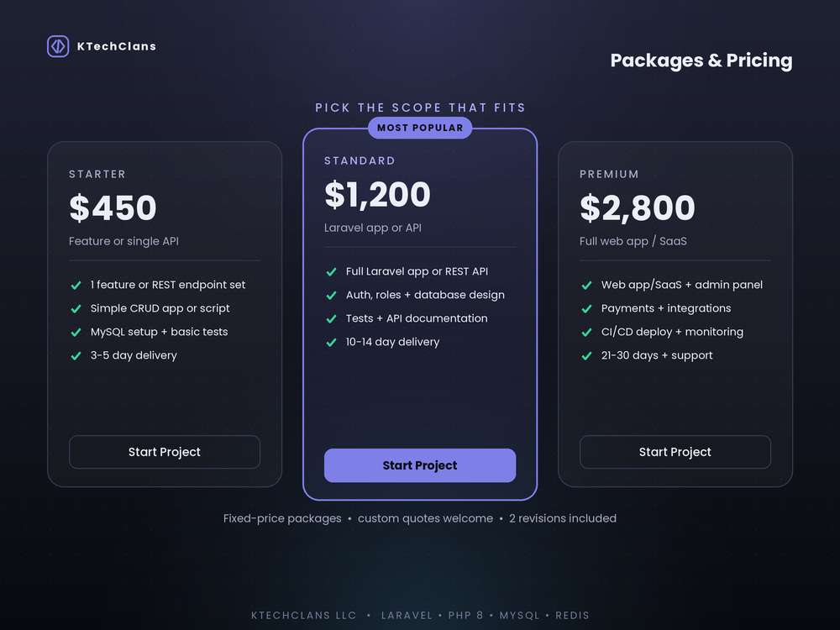Click checkmark beside Auth, roles + database design
The width and height of the screenshot is (840, 630).
point(332,295)
